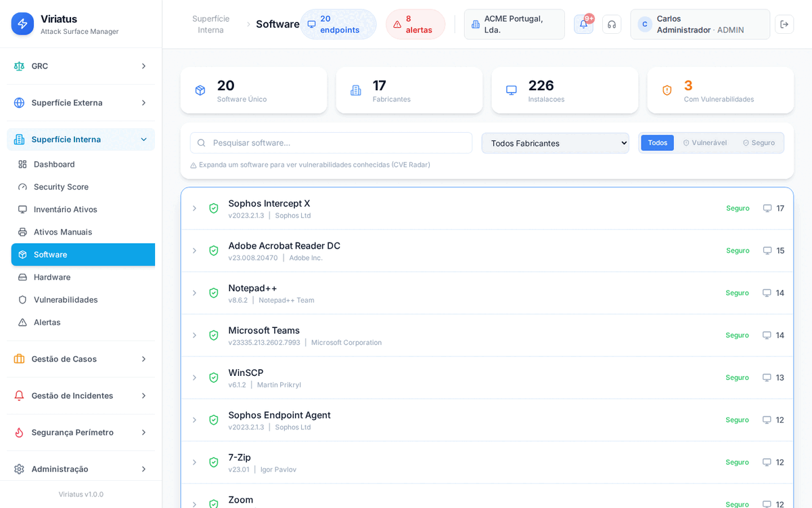Click the notification bell icon

pos(583,24)
